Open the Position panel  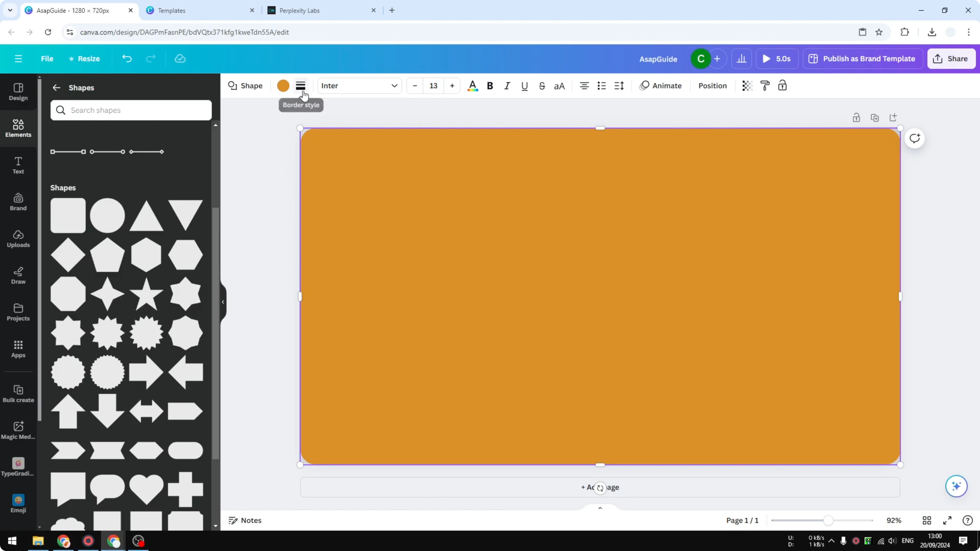pyautogui.click(x=712, y=85)
